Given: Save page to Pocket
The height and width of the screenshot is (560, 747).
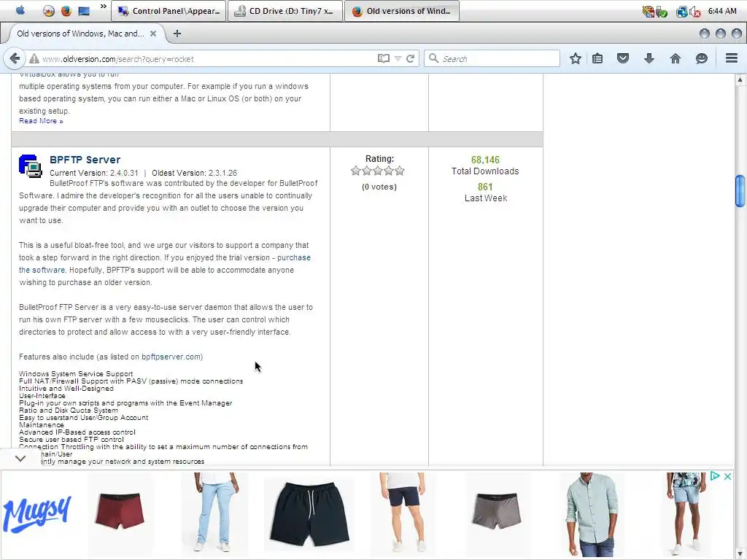Looking at the screenshot, I should click(x=623, y=58).
